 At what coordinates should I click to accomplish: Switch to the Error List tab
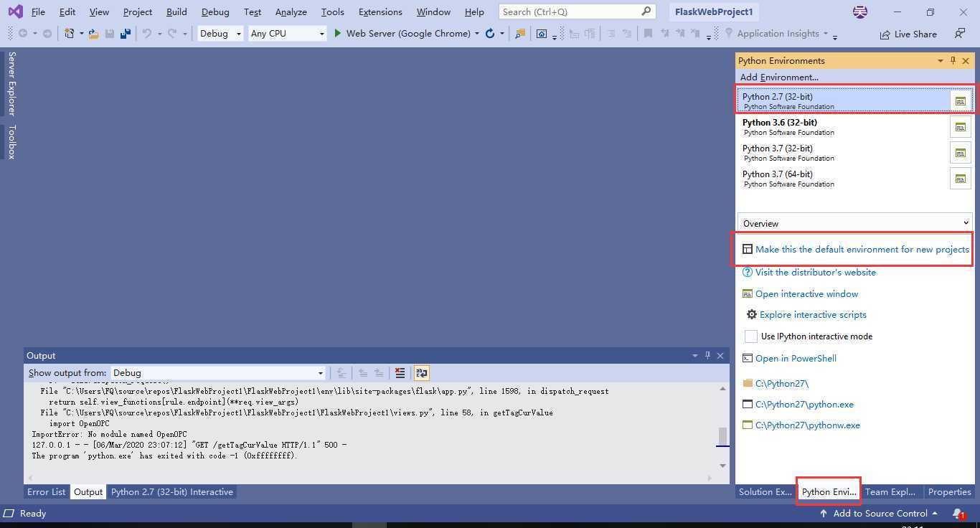click(46, 492)
